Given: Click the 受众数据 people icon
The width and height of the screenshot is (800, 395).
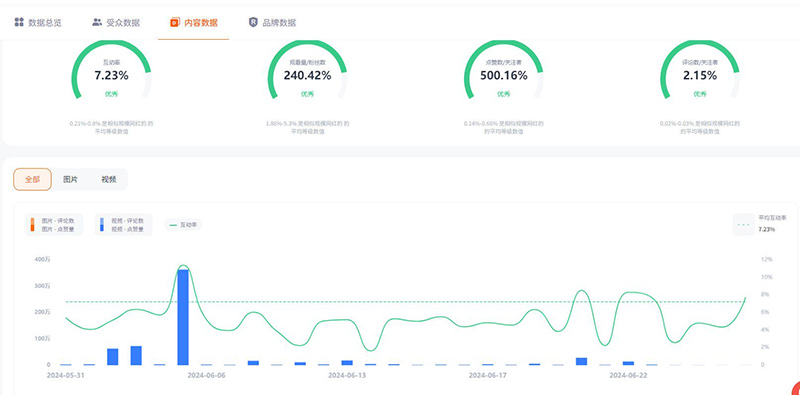Looking at the screenshot, I should click(x=97, y=22).
